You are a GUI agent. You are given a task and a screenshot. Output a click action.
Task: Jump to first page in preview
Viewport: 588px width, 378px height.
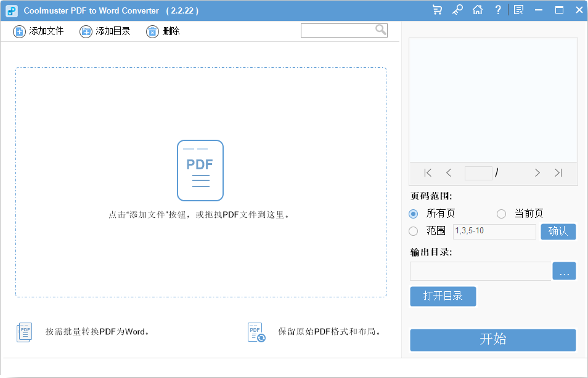click(x=428, y=173)
